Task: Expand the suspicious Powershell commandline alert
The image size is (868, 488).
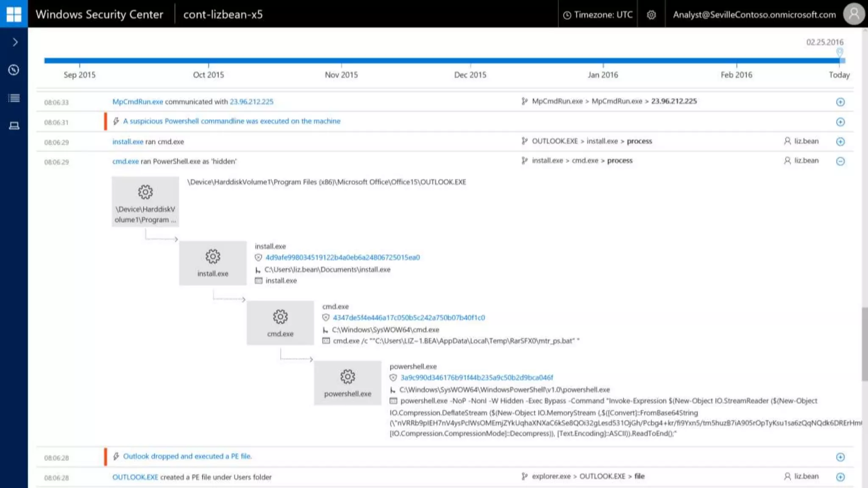Action: coord(840,122)
